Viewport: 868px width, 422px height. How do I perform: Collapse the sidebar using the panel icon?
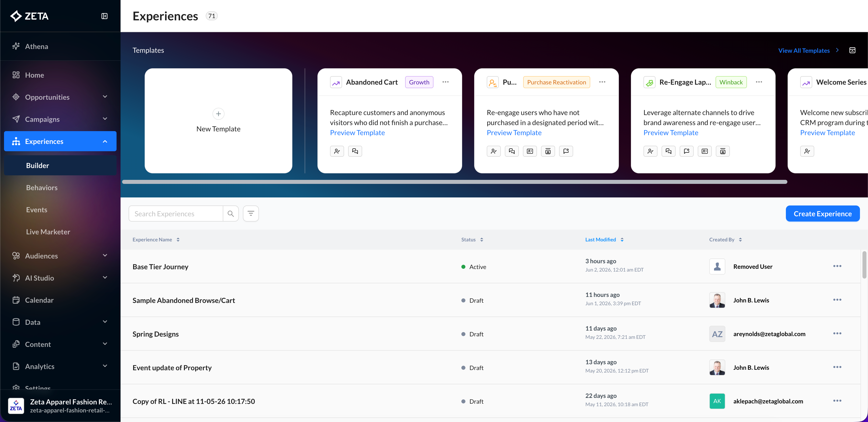click(104, 16)
